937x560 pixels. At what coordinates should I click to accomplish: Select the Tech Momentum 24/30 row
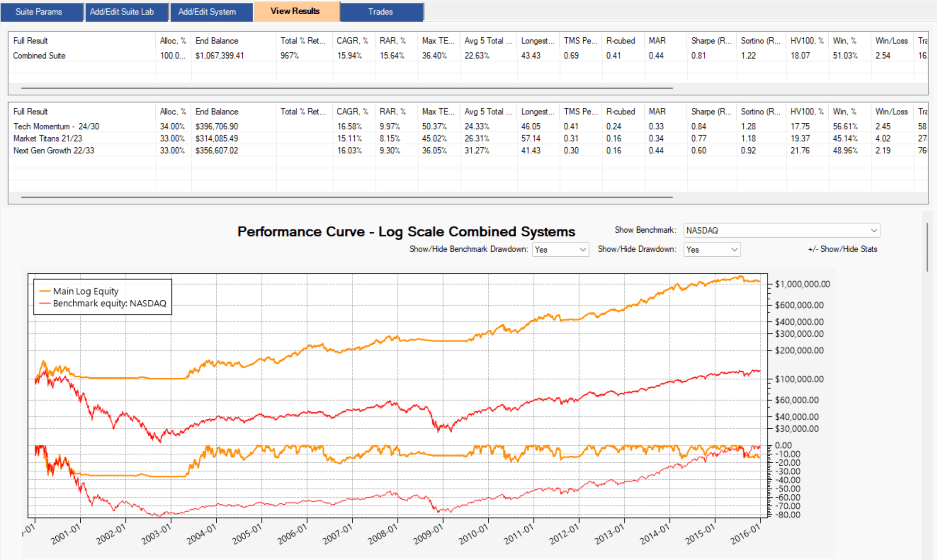click(56, 127)
